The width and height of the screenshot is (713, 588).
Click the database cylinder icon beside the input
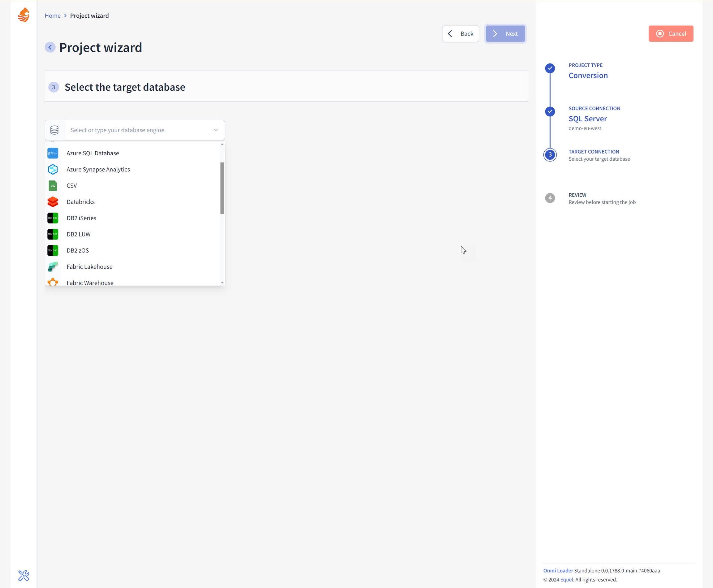tap(54, 130)
